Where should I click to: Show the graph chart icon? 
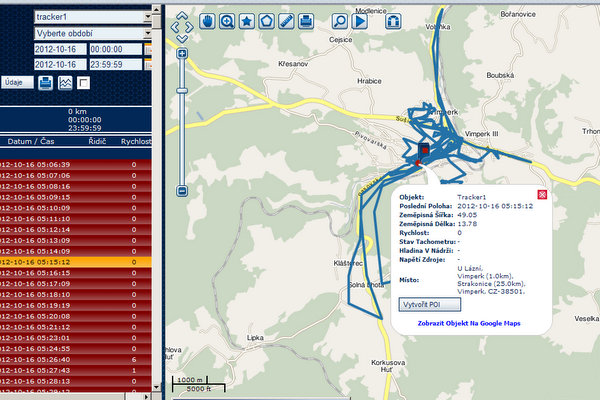pos(65,82)
